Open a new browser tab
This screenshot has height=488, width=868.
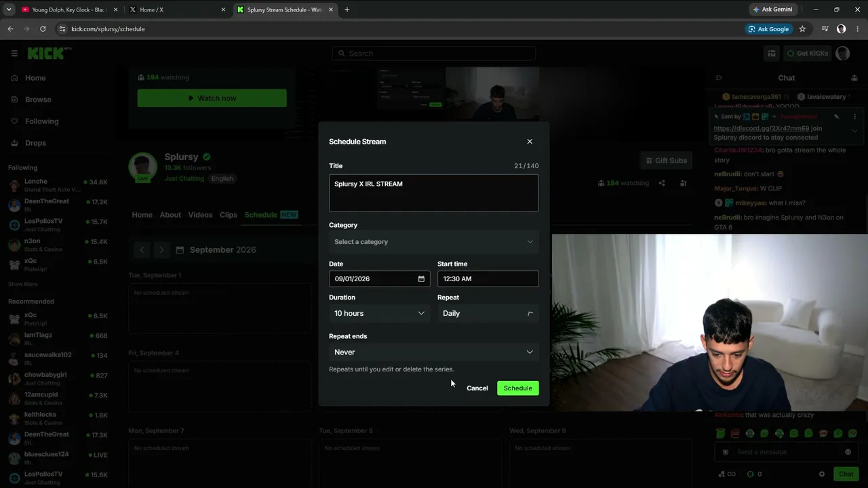pos(347,9)
